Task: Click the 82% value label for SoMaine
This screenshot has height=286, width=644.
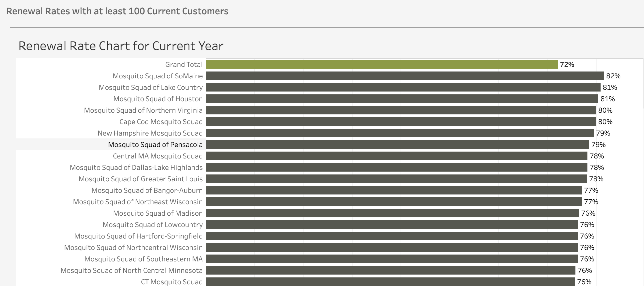Action: [613, 76]
